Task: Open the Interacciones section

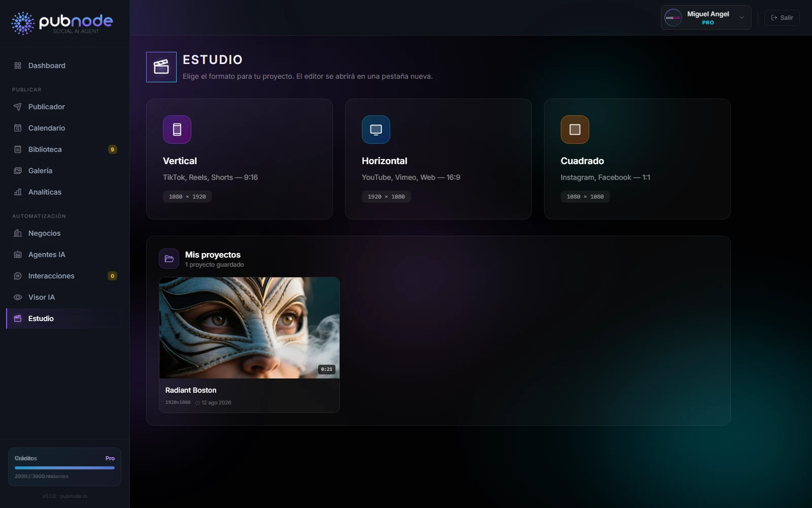Action: (x=64, y=276)
